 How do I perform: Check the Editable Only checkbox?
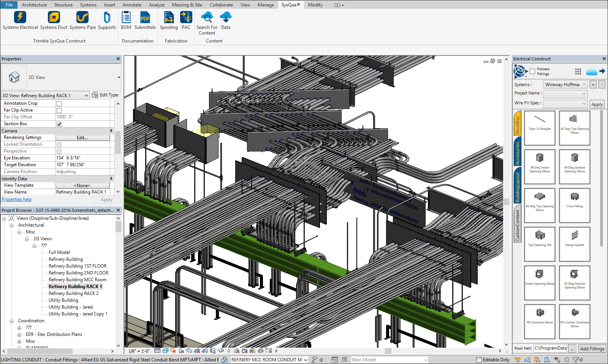[479, 360]
